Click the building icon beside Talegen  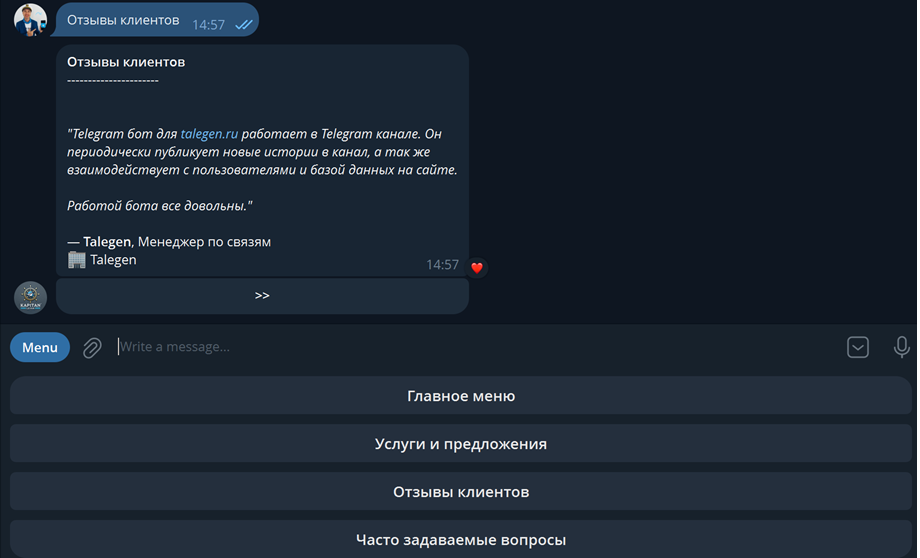coord(76,259)
